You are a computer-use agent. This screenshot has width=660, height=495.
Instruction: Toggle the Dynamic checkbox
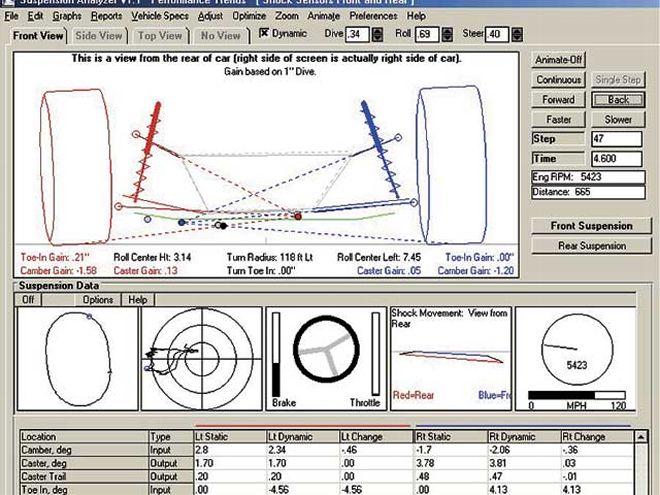(264, 33)
